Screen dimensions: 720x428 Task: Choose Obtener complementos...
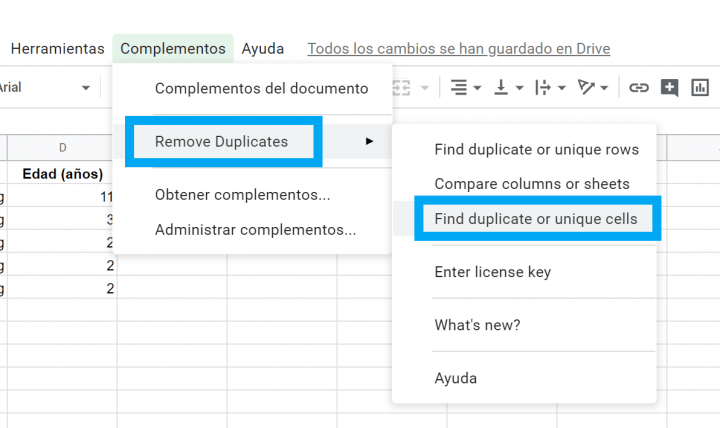(242, 195)
